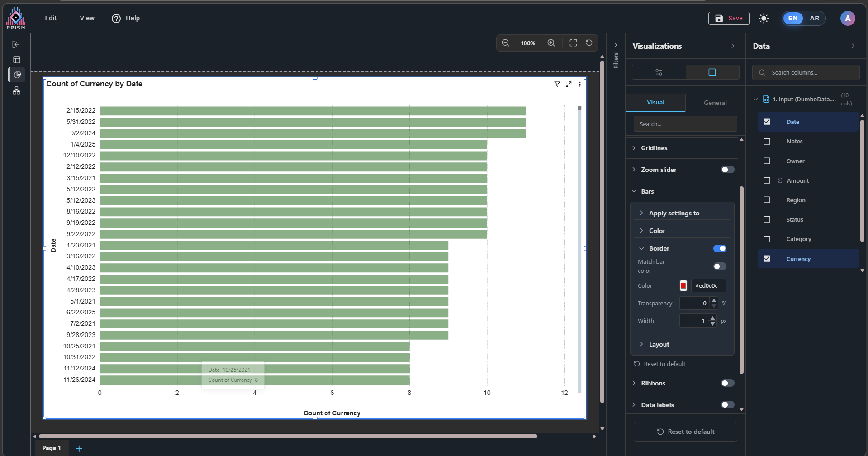The height and width of the screenshot is (456, 868).
Task: Open the Edit menu
Action: pos(51,18)
